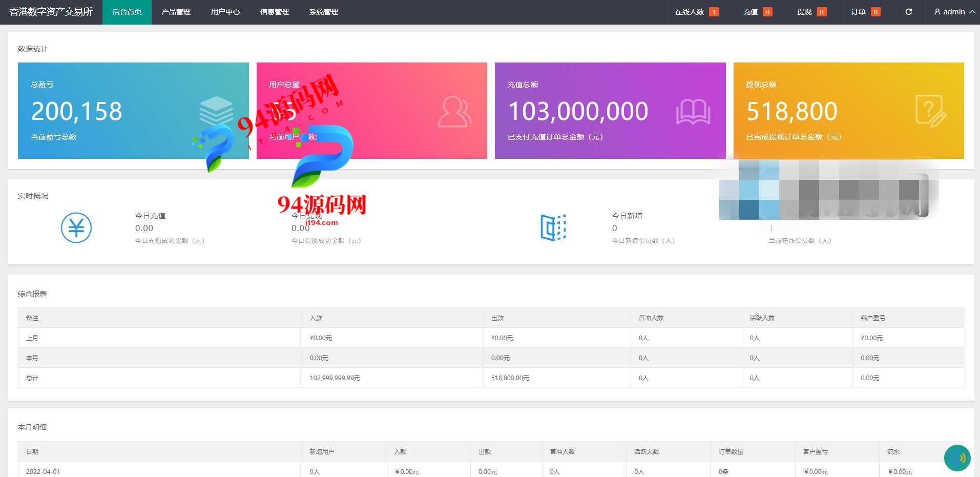Click the admin user avatar icon
The width and height of the screenshot is (980, 477).
coord(937,12)
